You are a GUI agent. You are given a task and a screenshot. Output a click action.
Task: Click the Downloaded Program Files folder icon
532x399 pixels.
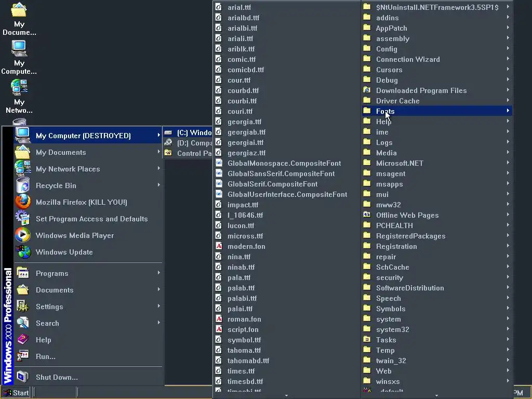[367, 90]
